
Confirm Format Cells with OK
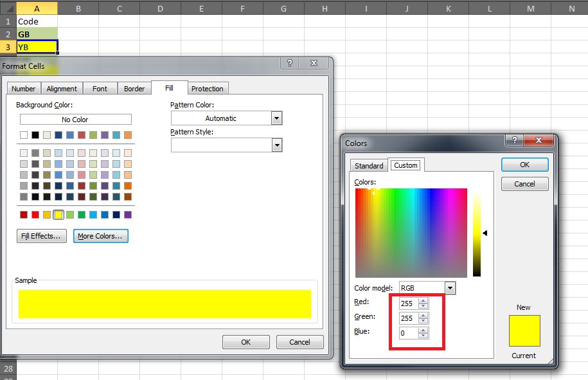[x=245, y=341]
